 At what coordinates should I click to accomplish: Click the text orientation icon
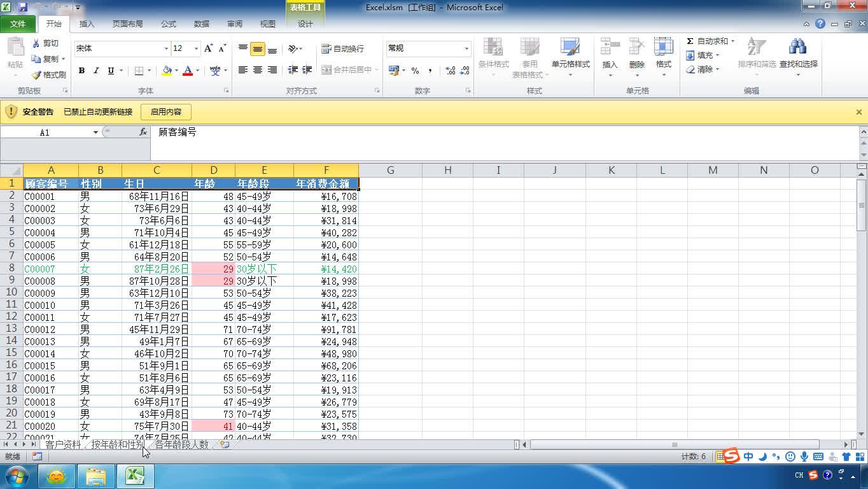pyautogui.click(x=293, y=48)
